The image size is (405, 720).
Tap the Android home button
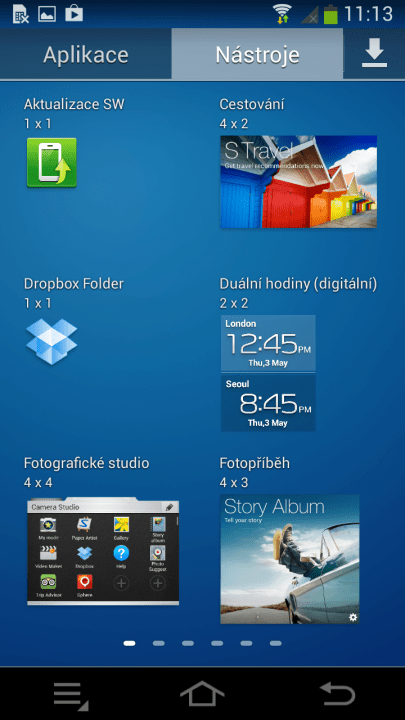tap(202, 694)
